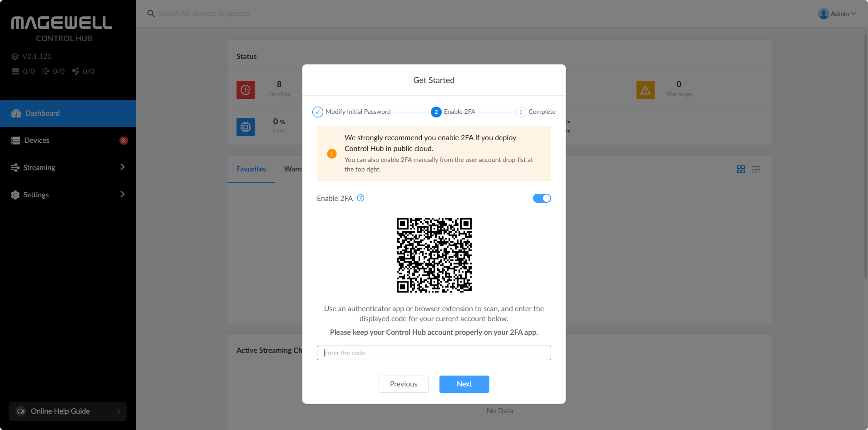Click the streaming count icon in sidebar header

pyautogui.click(x=45, y=71)
